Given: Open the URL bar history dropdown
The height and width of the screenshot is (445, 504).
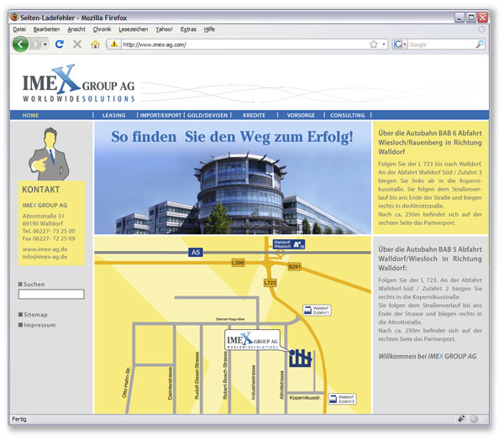Looking at the screenshot, I should [x=384, y=44].
